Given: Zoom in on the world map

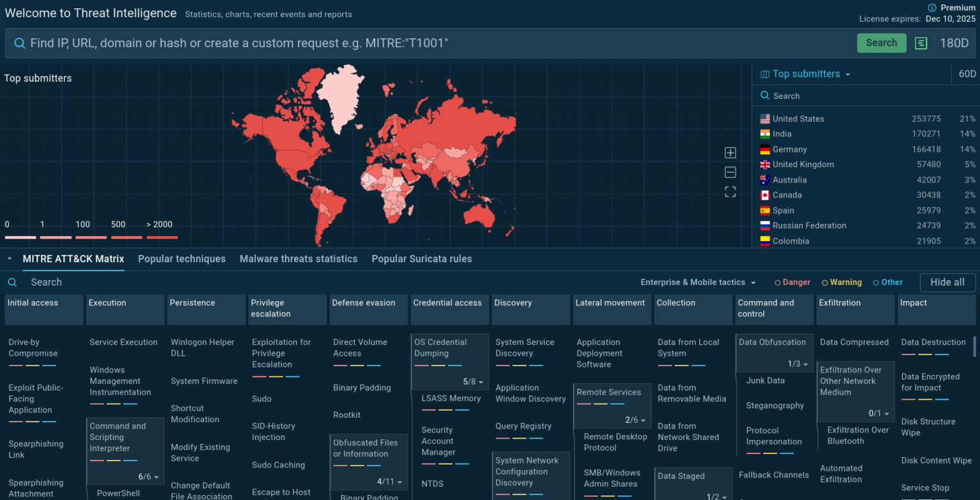Looking at the screenshot, I should [730, 152].
